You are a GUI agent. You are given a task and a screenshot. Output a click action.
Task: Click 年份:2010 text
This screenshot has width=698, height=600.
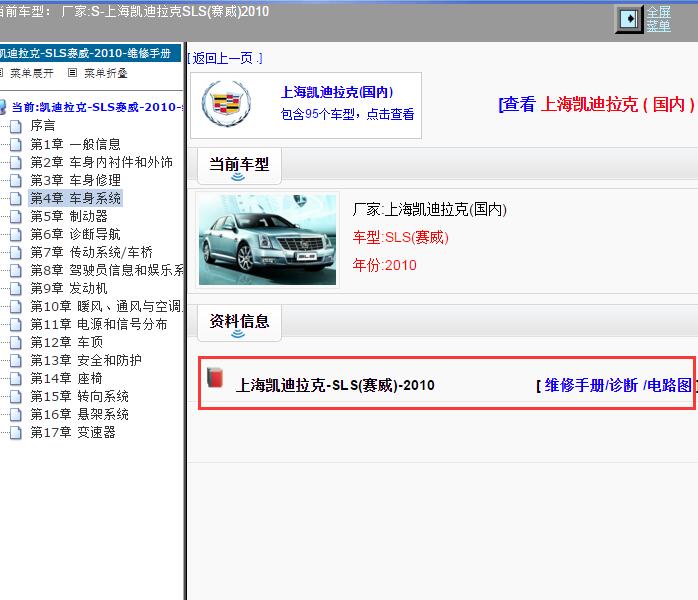click(x=385, y=265)
